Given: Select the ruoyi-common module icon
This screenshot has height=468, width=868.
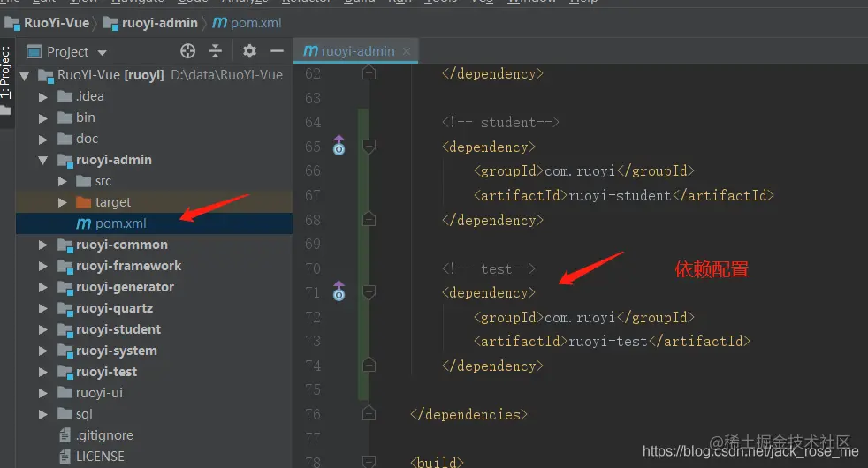Looking at the screenshot, I should click(65, 245).
